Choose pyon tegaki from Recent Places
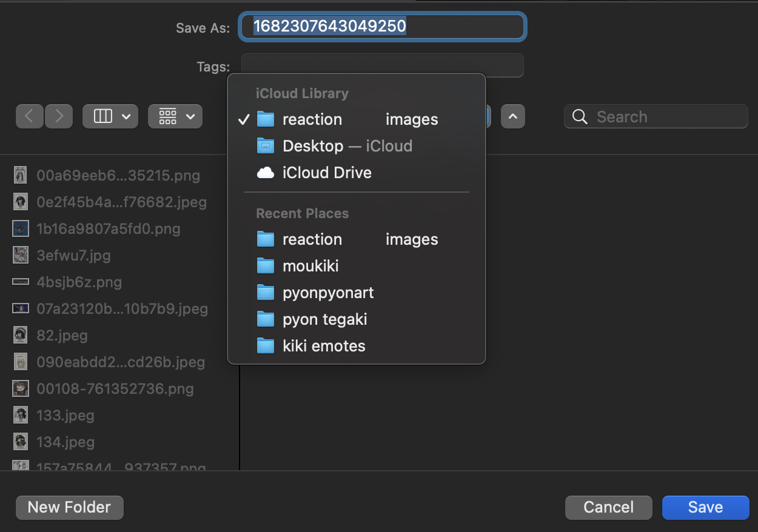Screen dimensions: 758x532 pos(324,319)
